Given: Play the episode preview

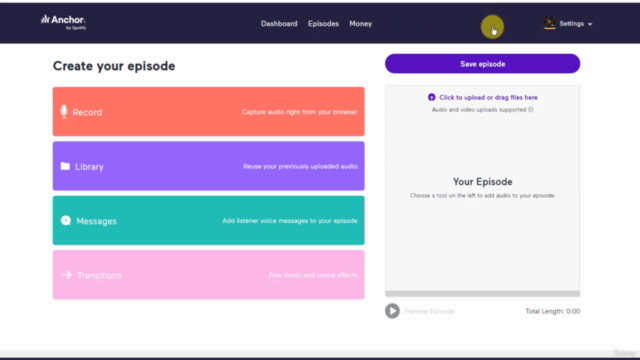Looking at the screenshot, I should click(392, 311).
